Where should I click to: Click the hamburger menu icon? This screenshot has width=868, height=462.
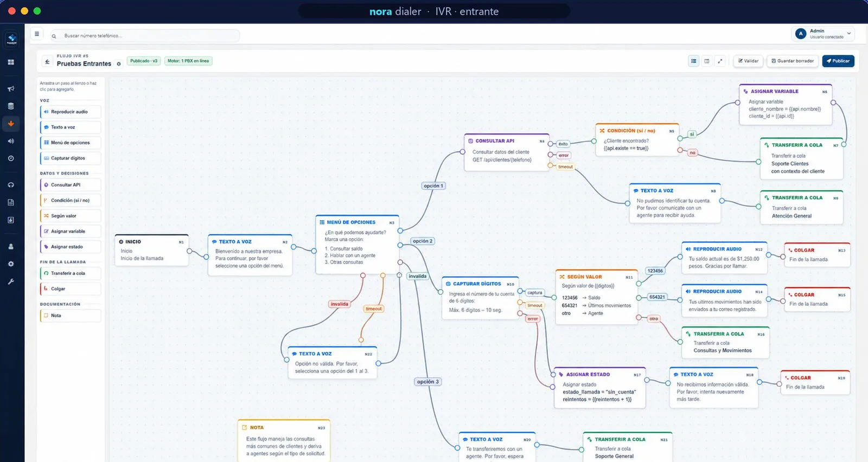(37, 34)
